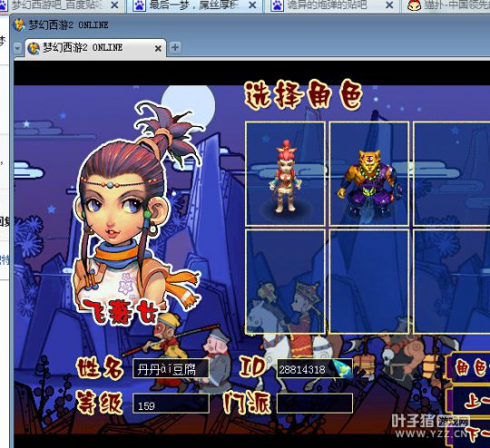Click the paw icon on 最后一梦 tab
The image size is (490, 448).
(x=140, y=5)
